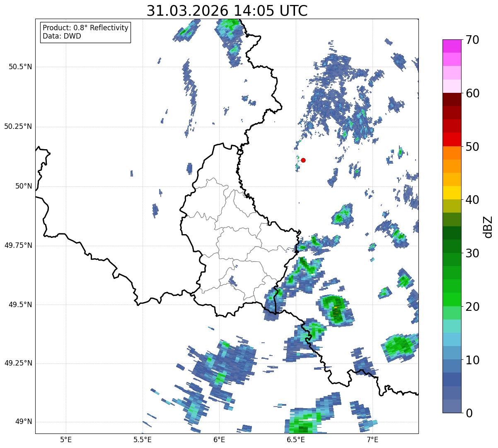This screenshot has width=498, height=448.
Task: Click colorbar tick label "20"
Action: 472,307
